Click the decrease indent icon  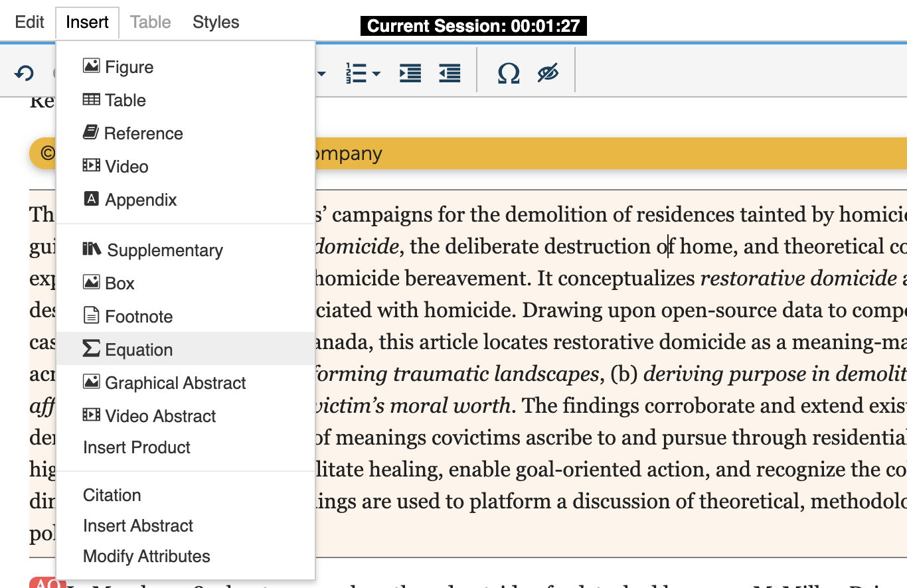point(450,73)
